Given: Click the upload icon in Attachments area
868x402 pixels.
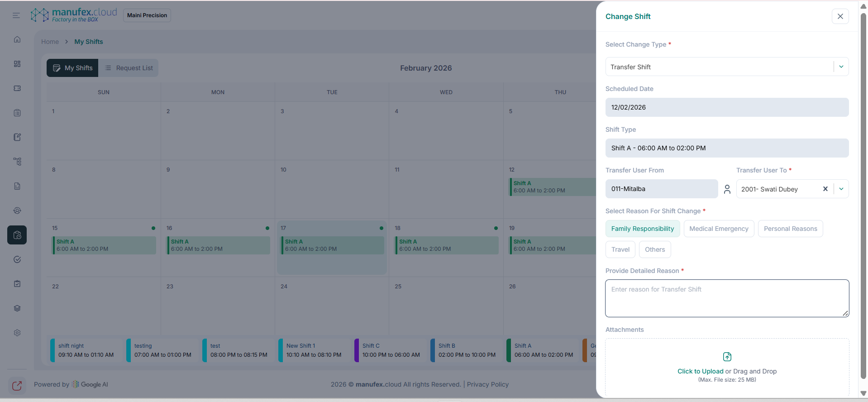Looking at the screenshot, I should [727, 357].
